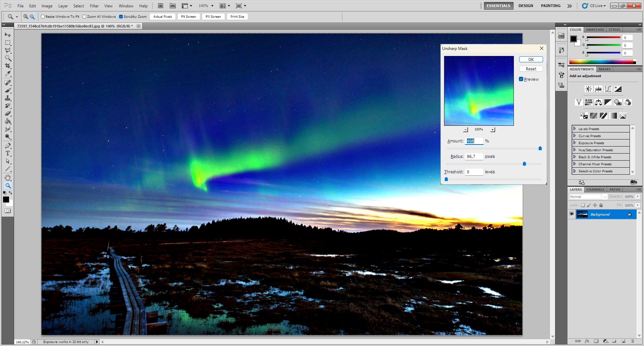The width and height of the screenshot is (644, 346).
Task: Click the Brightness/Contrast adjustment icon
Action: click(588, 89)
